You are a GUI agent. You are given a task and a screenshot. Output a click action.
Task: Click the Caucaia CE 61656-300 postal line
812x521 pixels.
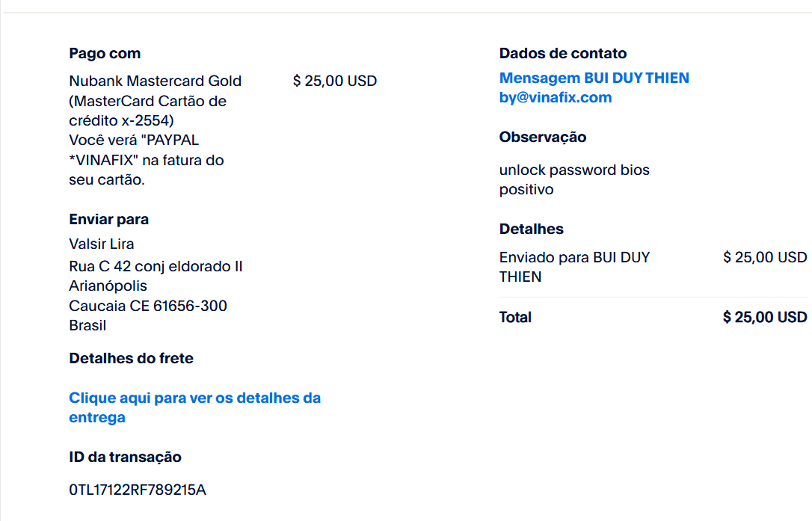(x=147, y=306)
